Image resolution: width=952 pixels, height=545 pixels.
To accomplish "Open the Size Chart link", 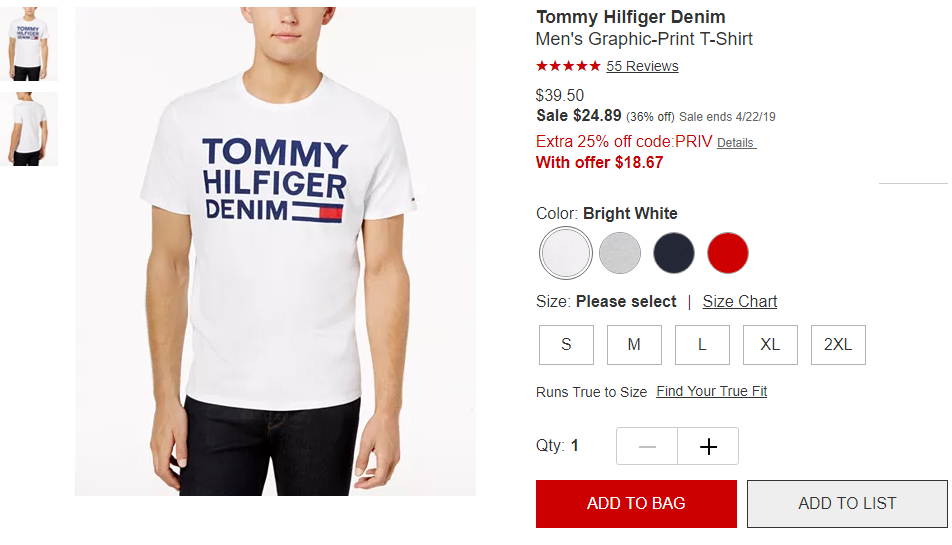I will click(x=740, y=302).
